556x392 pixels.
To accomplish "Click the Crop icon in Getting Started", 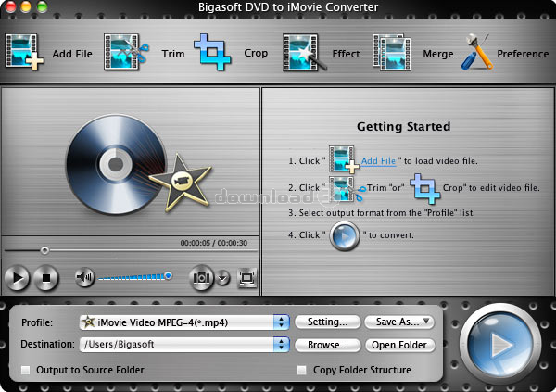I will pyautogui.click(x=425, y=189).
